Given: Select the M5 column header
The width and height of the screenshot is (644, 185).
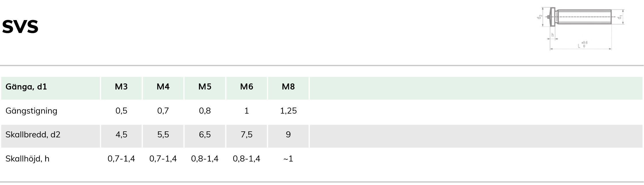Looking at the screenshot, I should coord(205,88).
